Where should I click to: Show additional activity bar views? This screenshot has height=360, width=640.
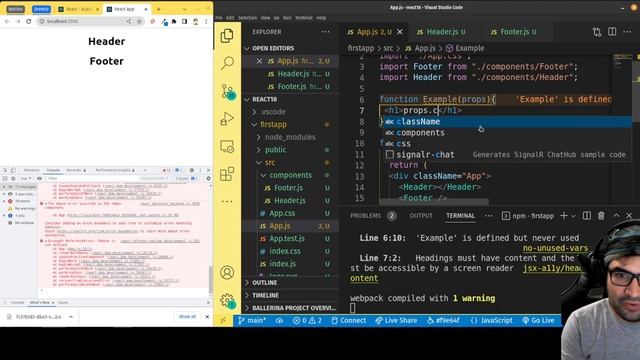[227, 201]
